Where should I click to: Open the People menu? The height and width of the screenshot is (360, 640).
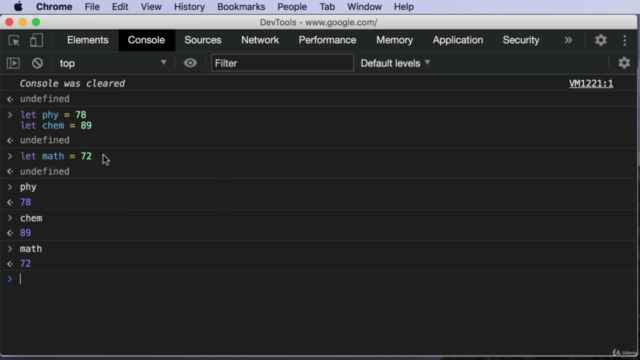coord(292,7)
